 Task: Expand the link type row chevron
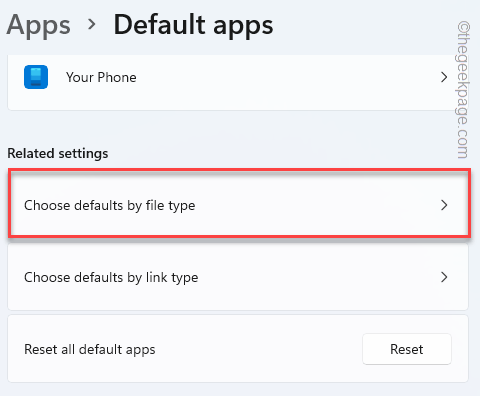tap(444, 277)
